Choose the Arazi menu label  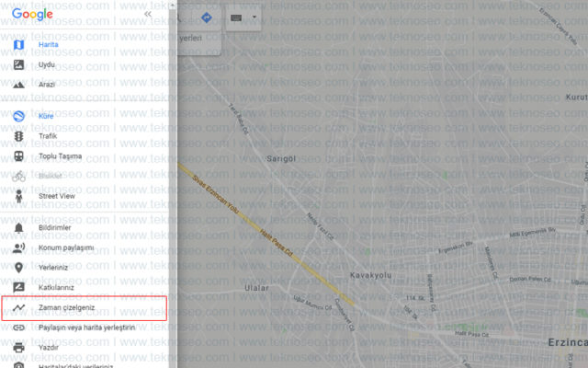coord(47,85)
